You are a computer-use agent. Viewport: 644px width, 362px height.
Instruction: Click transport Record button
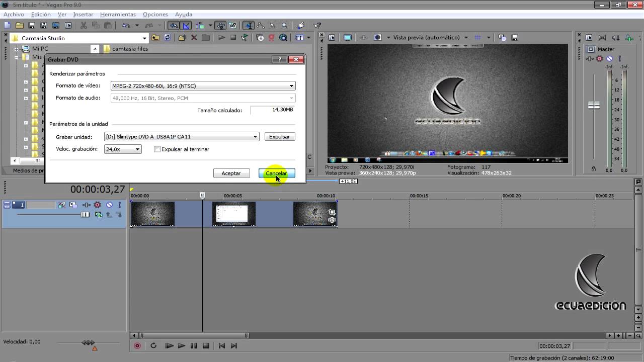(137, 346)
